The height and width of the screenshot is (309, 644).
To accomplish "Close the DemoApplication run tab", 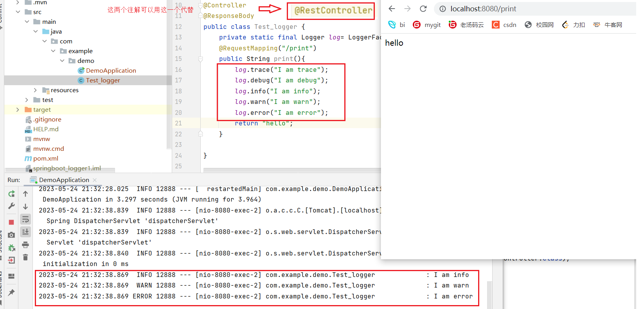I will tap(95, 180).
